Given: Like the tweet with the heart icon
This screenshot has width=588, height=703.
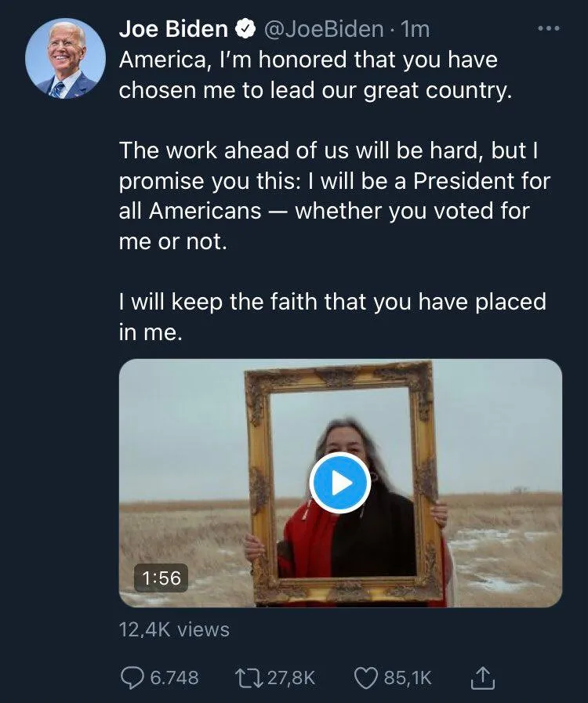Looking at the screenshot, I should pyautogui.click(x=367, y=677).
